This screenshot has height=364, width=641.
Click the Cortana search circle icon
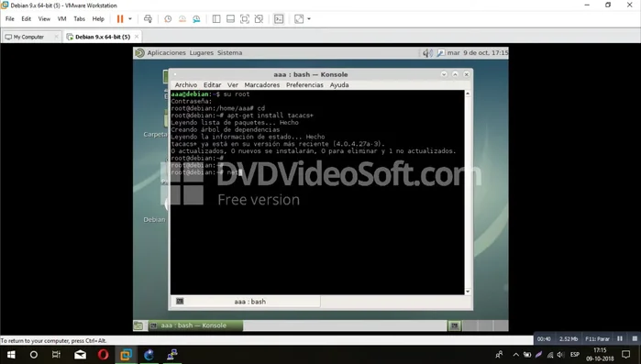coord(34,355)
